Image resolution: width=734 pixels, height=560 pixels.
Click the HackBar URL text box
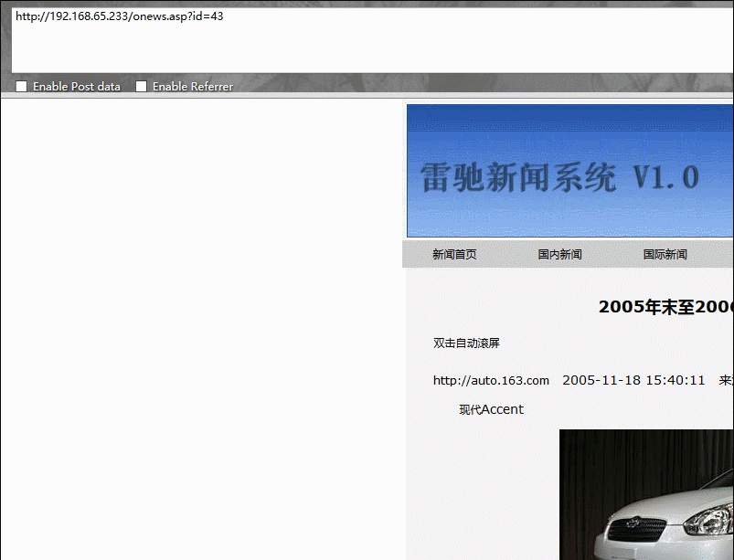click(366, 41)
